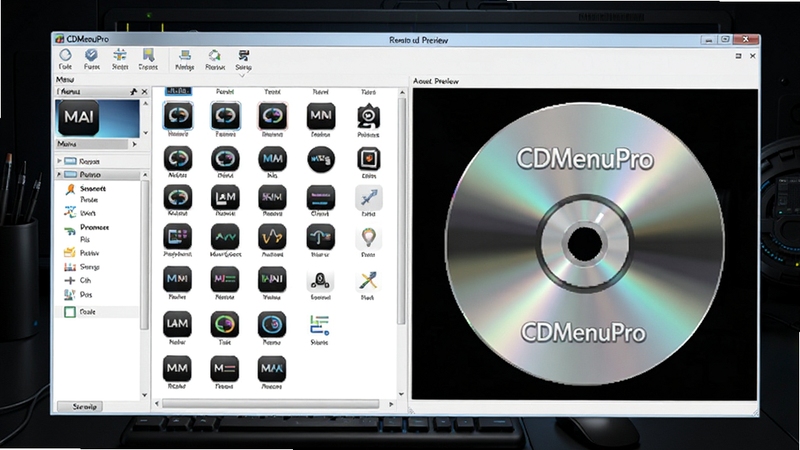Open the Mains dropdown arrow below the thumbnail
Image resolution: width=800 pixels, height=450 pixels.
(134, 144)
